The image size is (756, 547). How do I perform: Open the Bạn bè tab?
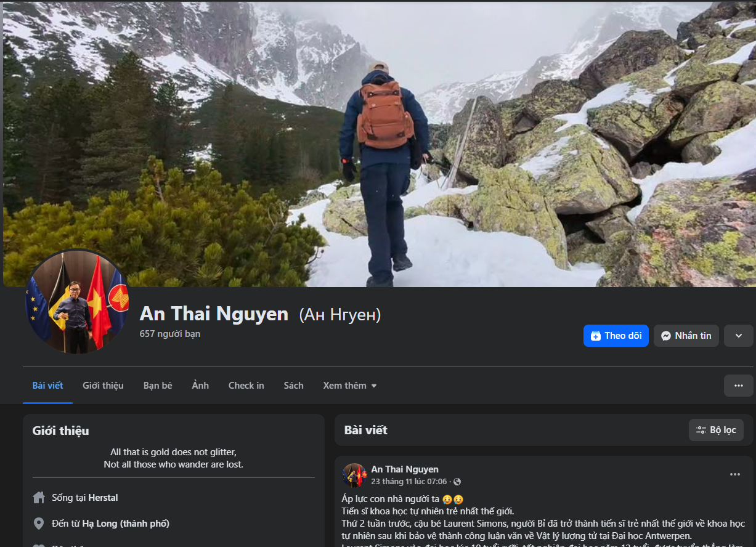click(x=158, y=386)
